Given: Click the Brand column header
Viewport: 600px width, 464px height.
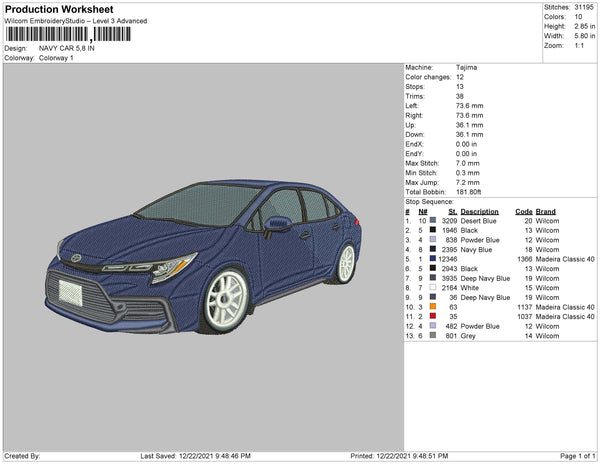Looking at the screenshot, I should tap(545, 212).
